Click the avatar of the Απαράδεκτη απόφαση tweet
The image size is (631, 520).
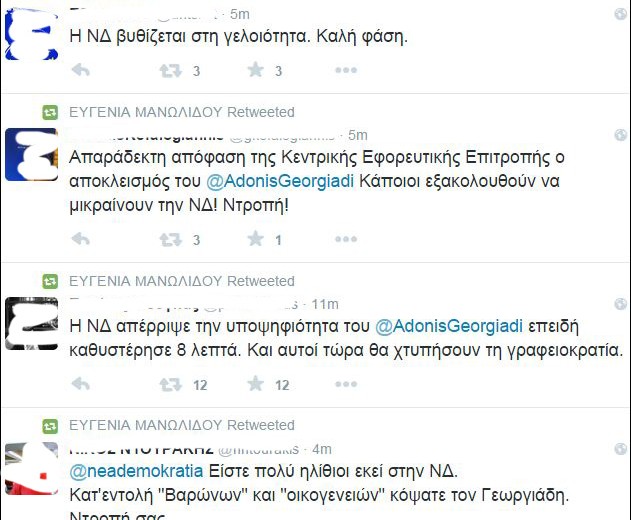(33, 155)
